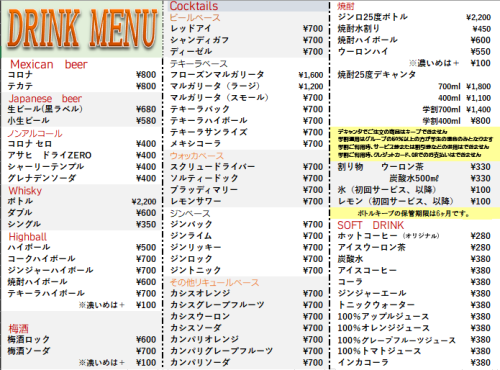Screen dimensions: 500x370
Task: Select 'ジンロ25度ボトル' item
Action: coord(372,17)
